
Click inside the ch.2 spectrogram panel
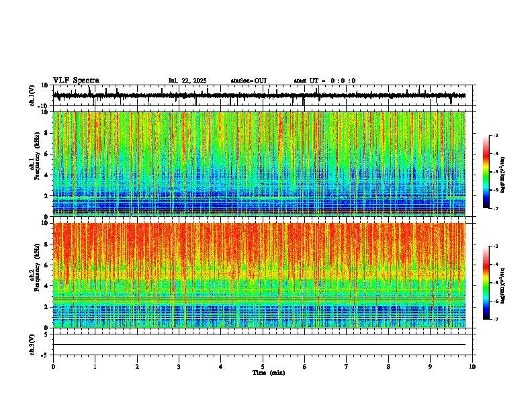(259, 275)
